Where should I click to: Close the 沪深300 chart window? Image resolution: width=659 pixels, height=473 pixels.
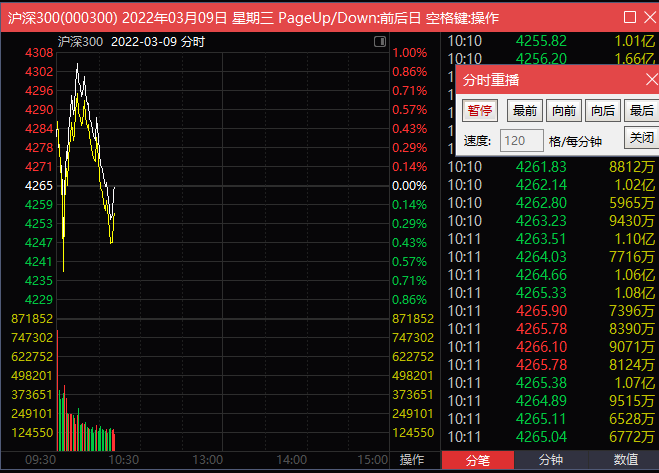tap(648, 18)
